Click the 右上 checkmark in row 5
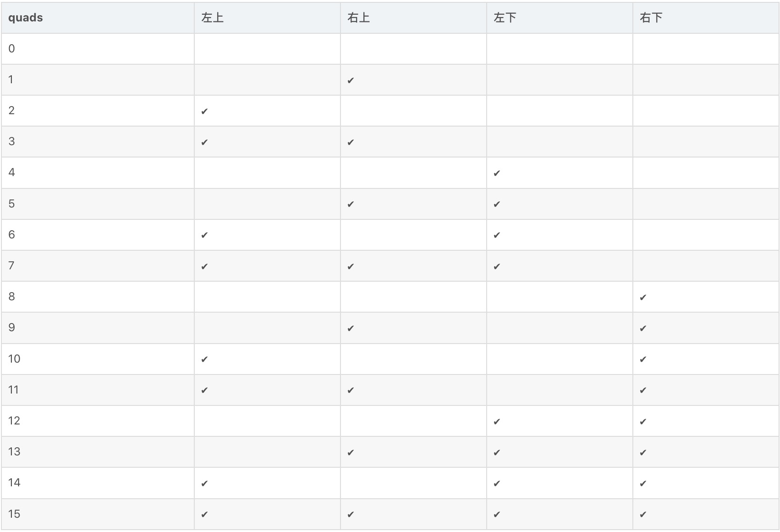Viewport: 780px width, 532px height. click(x=351, y=204)
